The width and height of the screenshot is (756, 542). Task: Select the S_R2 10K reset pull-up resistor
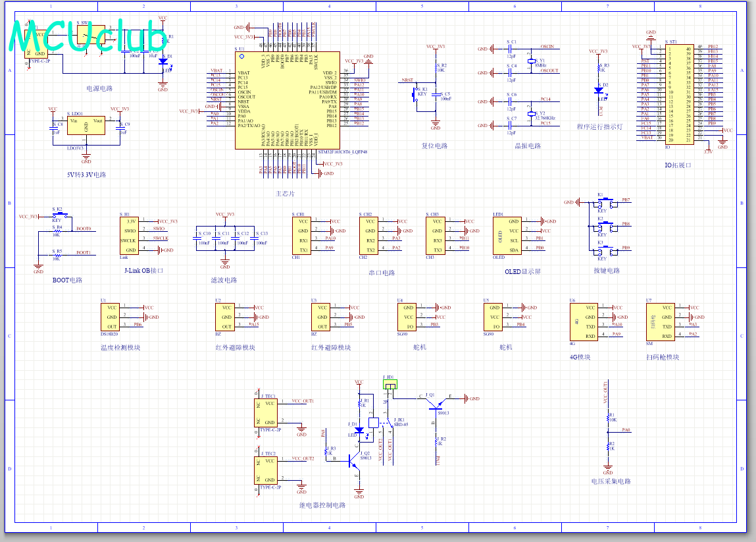[x=436, y=68]
